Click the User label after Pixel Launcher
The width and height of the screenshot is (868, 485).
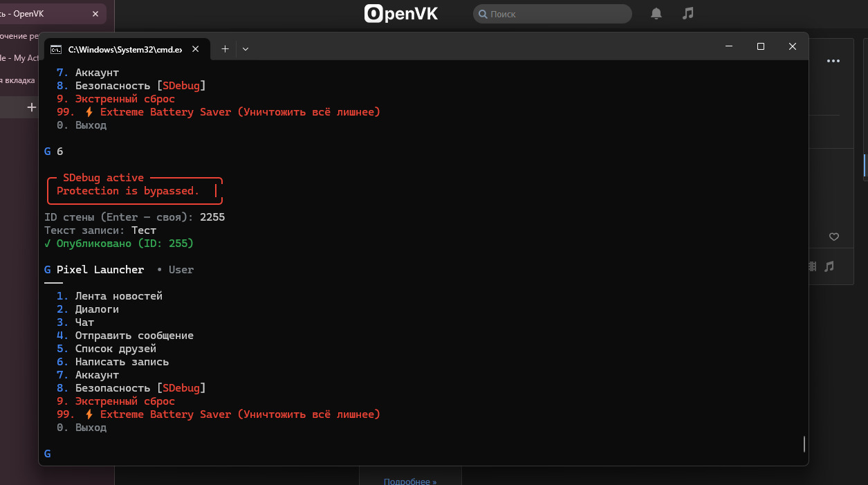[x=181, y=270]
